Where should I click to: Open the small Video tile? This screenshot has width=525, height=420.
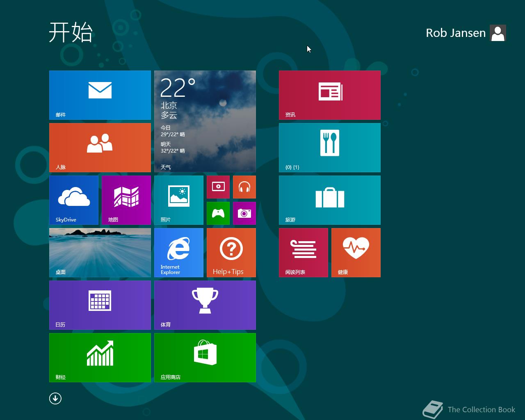218,187
